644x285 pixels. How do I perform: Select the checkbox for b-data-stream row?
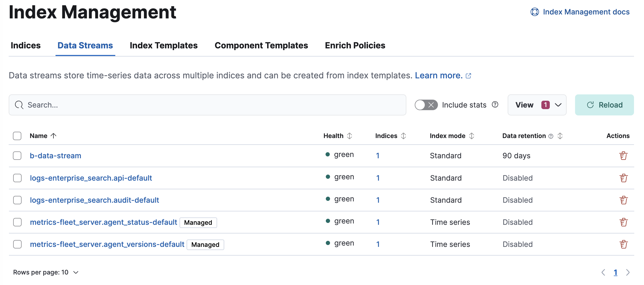coord(17,155)
